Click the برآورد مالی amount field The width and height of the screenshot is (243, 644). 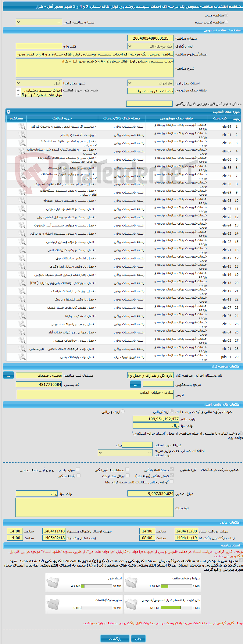(155, 419)
